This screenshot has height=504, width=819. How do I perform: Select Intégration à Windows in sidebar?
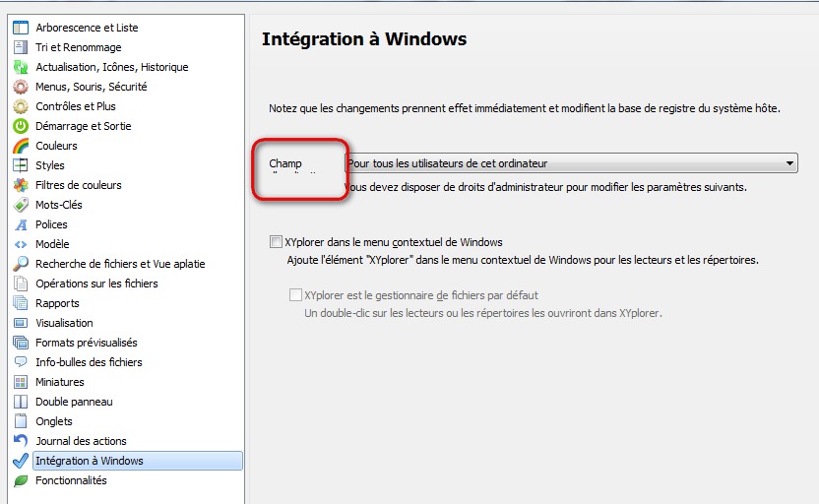coord(90,461)
